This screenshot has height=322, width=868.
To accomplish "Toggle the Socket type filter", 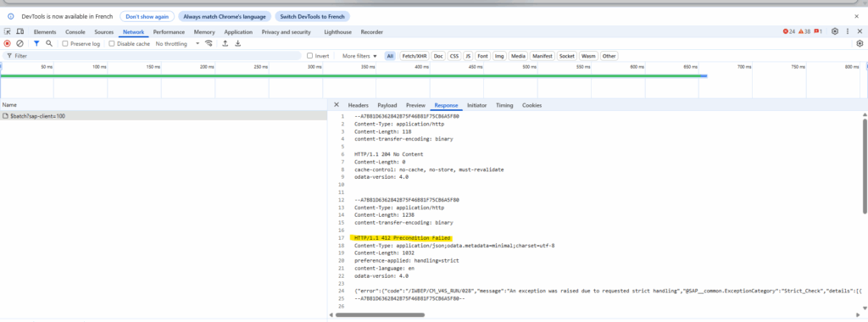I will 567,56.
